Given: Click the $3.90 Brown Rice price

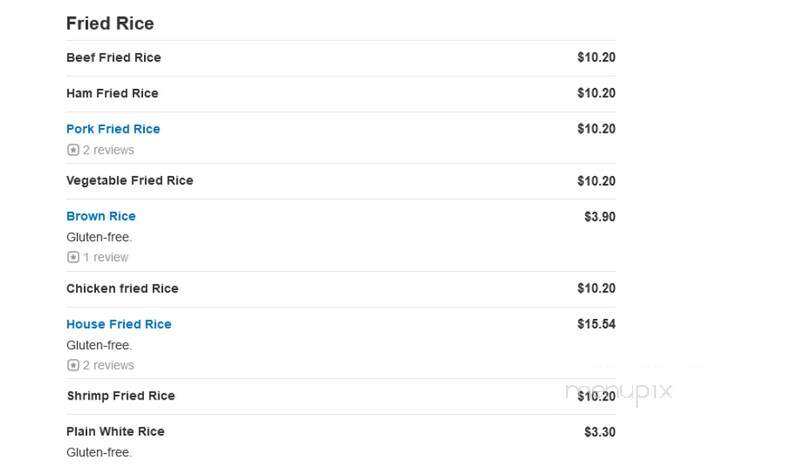Looking at the screenshot, I should pyautogui.click(x=600, y=216).
